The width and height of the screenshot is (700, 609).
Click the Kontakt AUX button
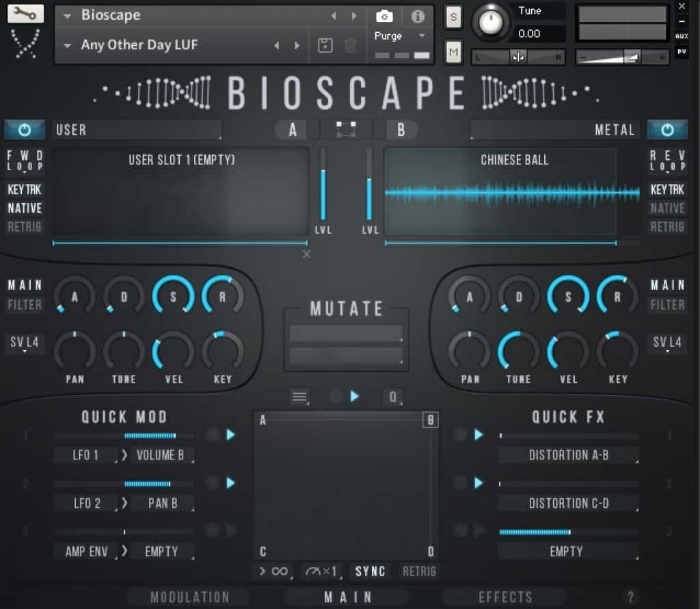click(x=682, y=36)
